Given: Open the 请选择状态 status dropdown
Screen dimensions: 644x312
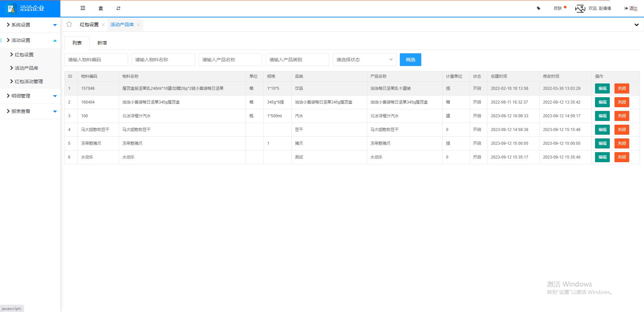Looking at the screenshot, I should [364, 59].
